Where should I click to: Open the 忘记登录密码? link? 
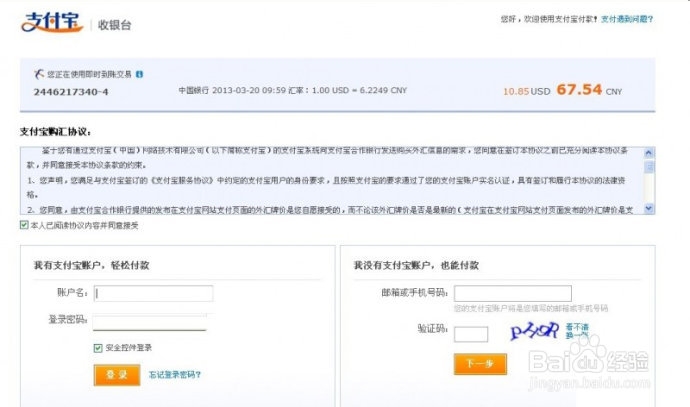[175, 375]
